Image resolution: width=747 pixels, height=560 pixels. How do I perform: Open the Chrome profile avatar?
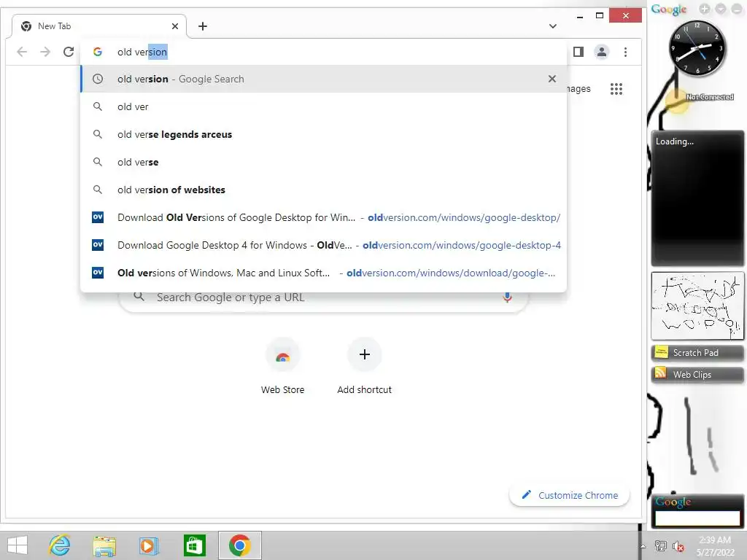tap(602, 52)
